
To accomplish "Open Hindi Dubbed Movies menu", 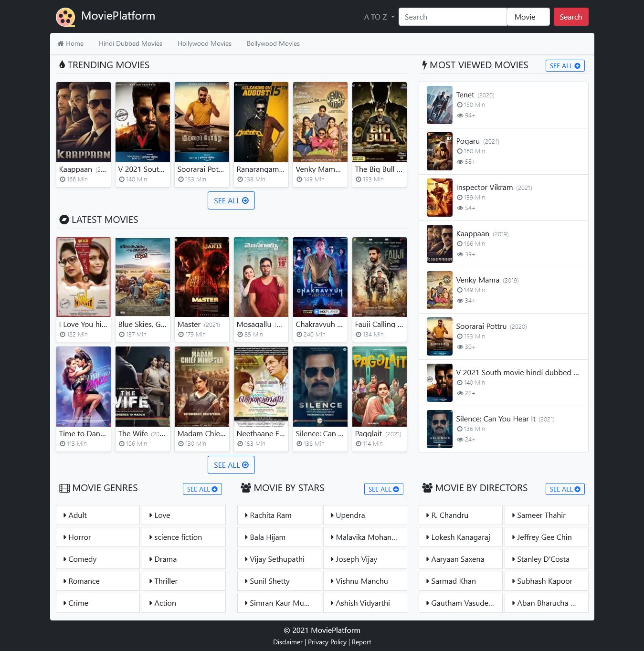I will click(x=130, y=43).
